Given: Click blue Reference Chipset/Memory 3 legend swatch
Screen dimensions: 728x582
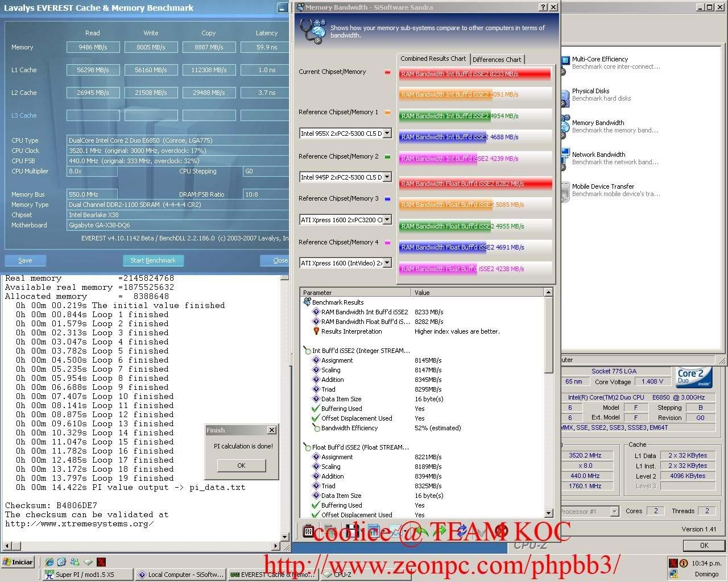Looking at the screenshot, I should pyautogui.click(x=387, y=199).
